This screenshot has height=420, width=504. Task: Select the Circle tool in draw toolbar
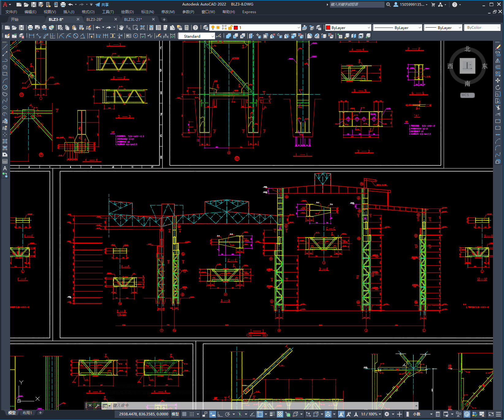point(5,87)
